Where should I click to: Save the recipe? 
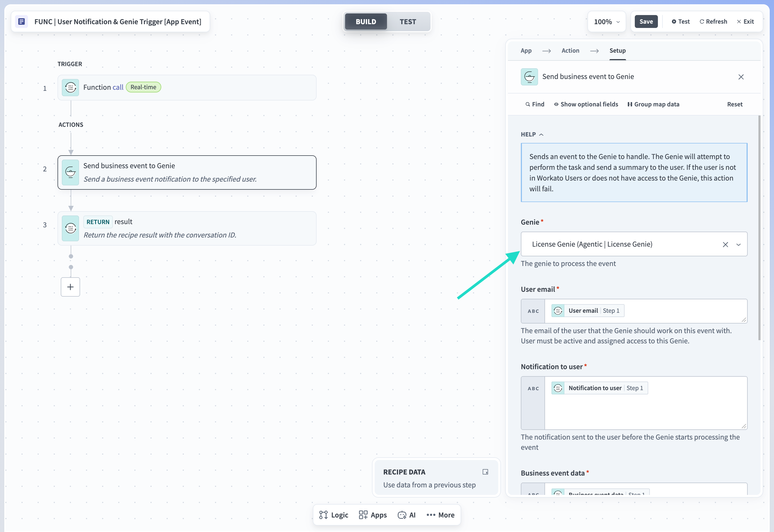point(646,22)
